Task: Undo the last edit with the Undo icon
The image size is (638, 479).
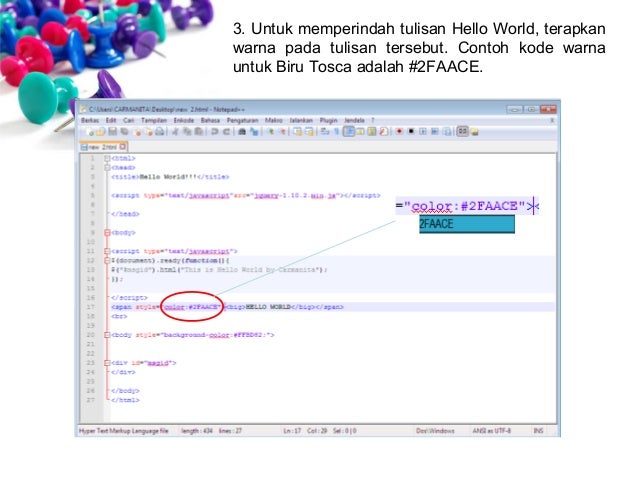Action: click(214, 131)
